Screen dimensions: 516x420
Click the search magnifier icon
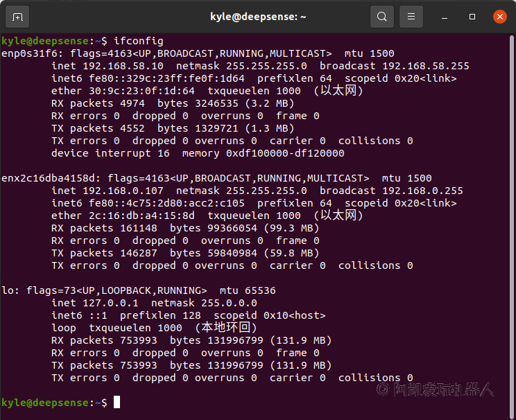point(381,16)
